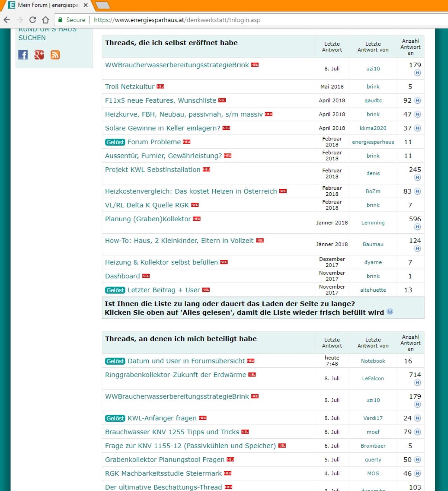Screen dimensions: 448x491
Task: Open SUCHEN link in sidebar
Action: [32, 38]
